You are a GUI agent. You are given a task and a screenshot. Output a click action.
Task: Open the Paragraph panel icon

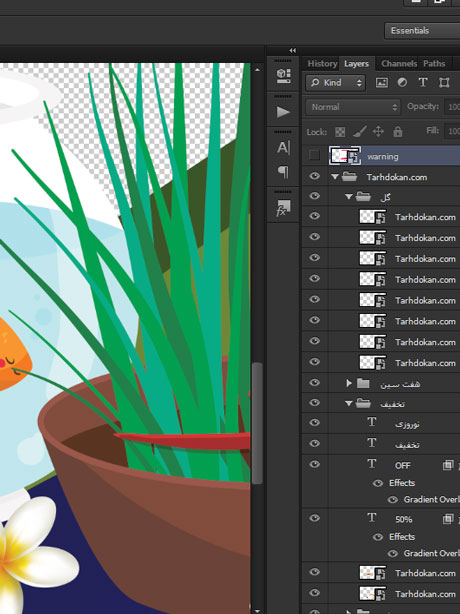tap(283, 172)
